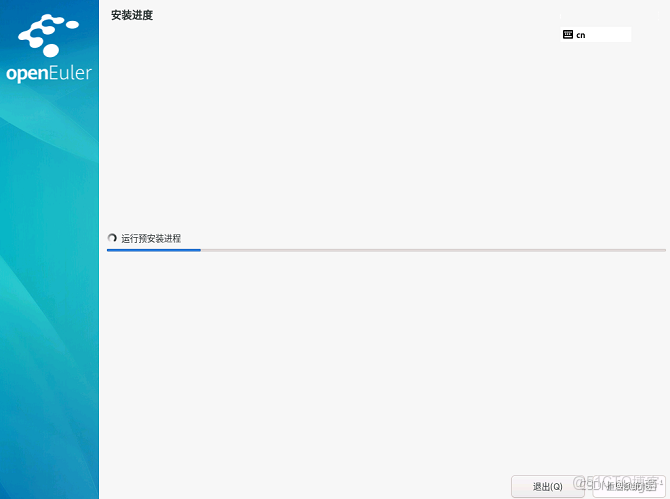
Task: Click the cn keyboard layout indicator
Action: click(595, 35)
